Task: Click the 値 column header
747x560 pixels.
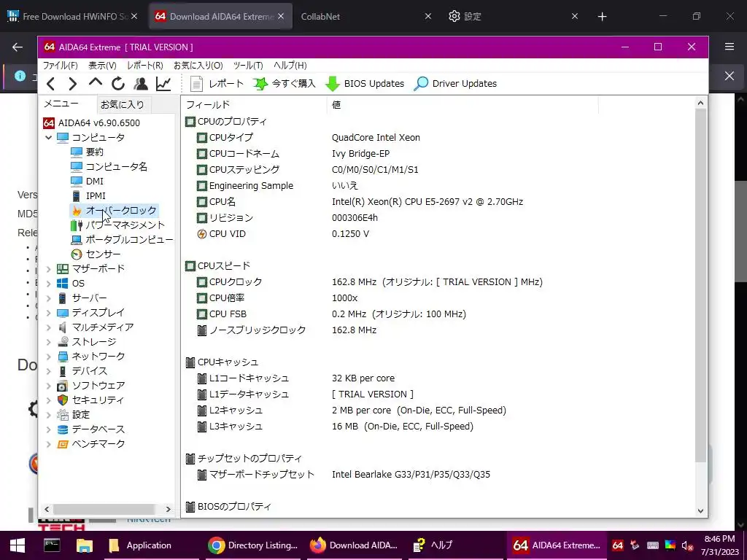Action: 462,105
